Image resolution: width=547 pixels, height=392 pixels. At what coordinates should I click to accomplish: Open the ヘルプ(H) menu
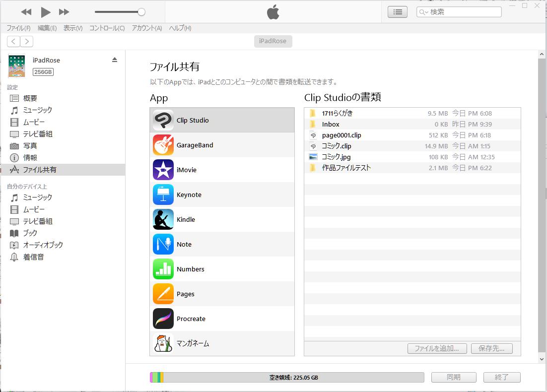click(180, 28)
